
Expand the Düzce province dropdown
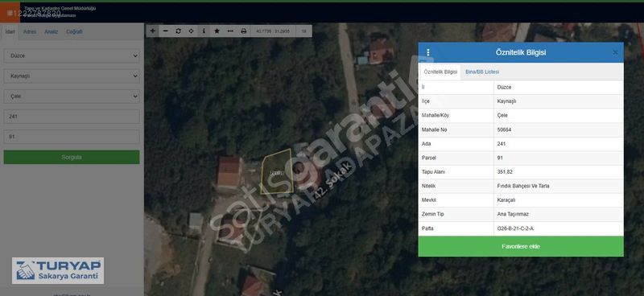tap(72, 55)
